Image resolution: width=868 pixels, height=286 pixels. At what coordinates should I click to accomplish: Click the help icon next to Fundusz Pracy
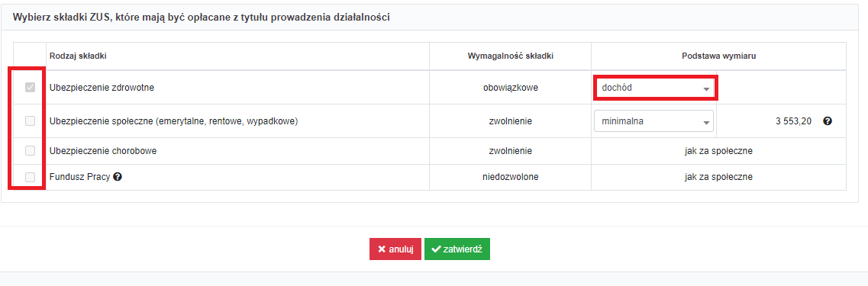(x=118, y=177)
